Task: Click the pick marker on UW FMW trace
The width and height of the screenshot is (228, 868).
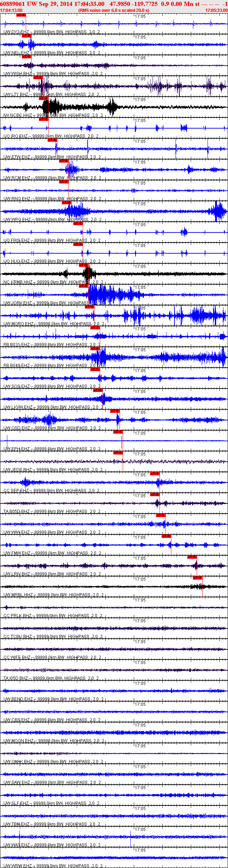Action: (166, 536)
